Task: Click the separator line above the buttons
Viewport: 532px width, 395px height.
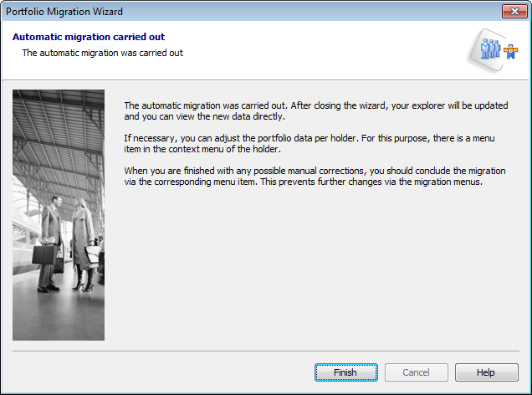Action: click(266, 352)
